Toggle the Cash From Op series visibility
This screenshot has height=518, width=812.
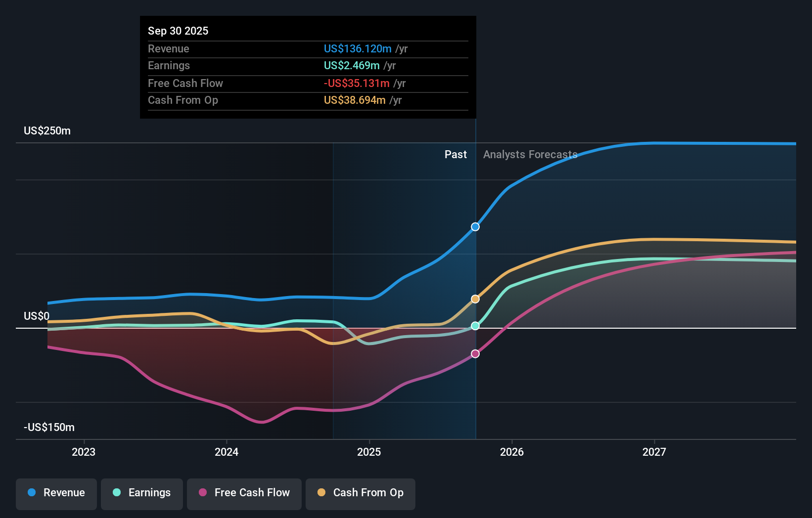click(x=360, y=493)
